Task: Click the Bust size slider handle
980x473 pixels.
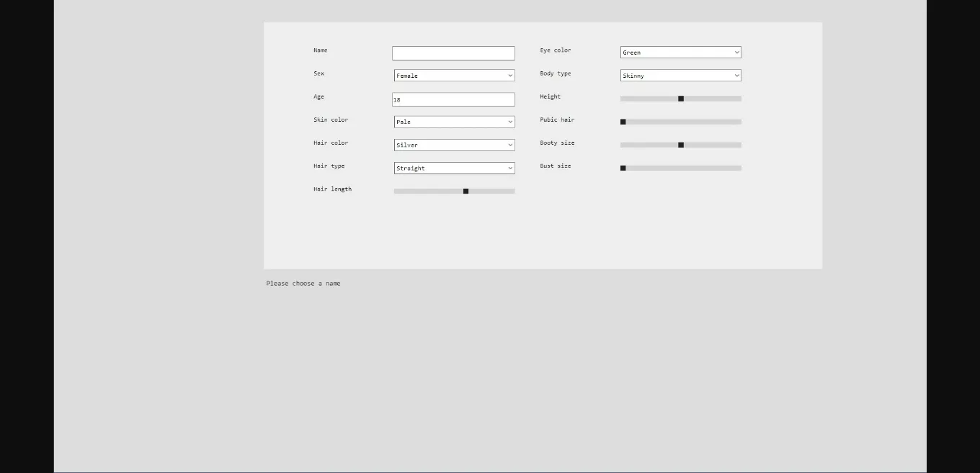Action: click(623, 168)
